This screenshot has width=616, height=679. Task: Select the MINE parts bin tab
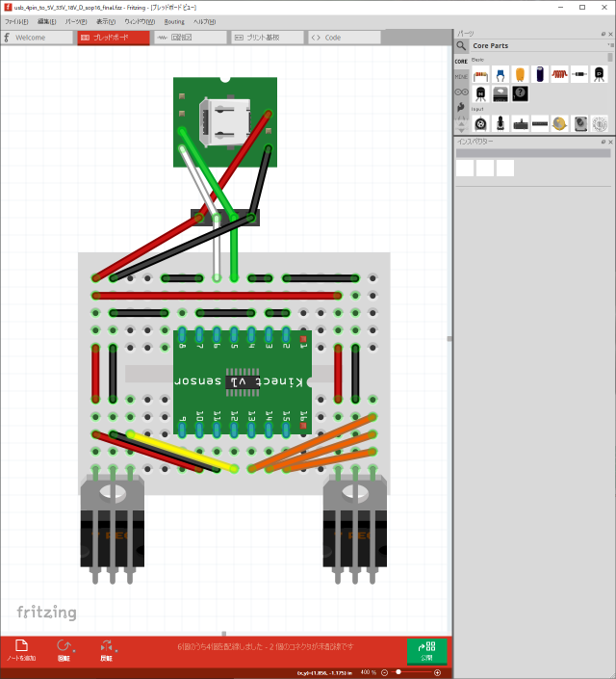click(461, 77)
